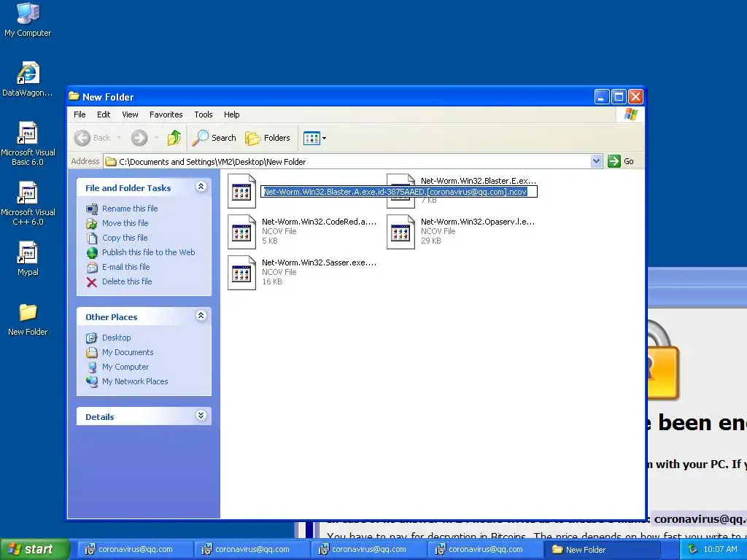Open the Edit menu
This screenshot has height=560, width=747.
point(104,114)
